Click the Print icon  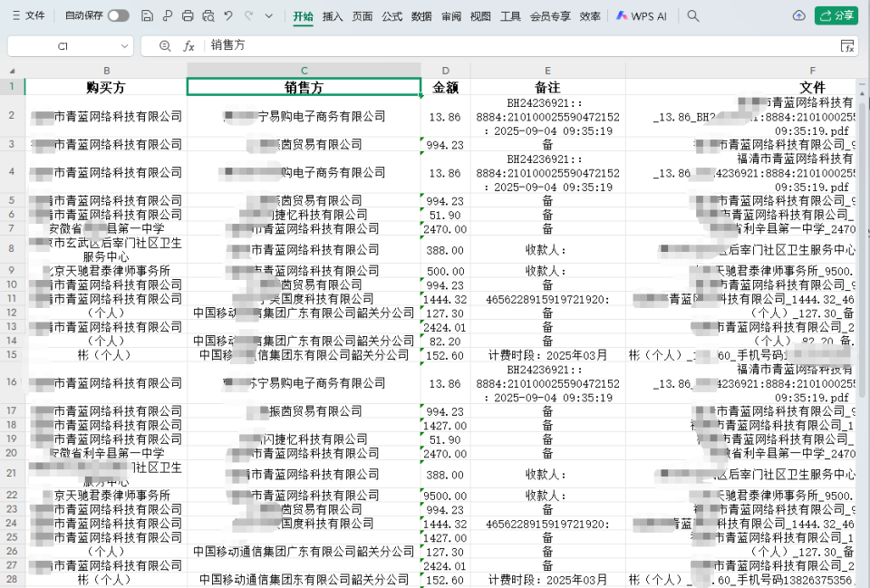[188, 15]
